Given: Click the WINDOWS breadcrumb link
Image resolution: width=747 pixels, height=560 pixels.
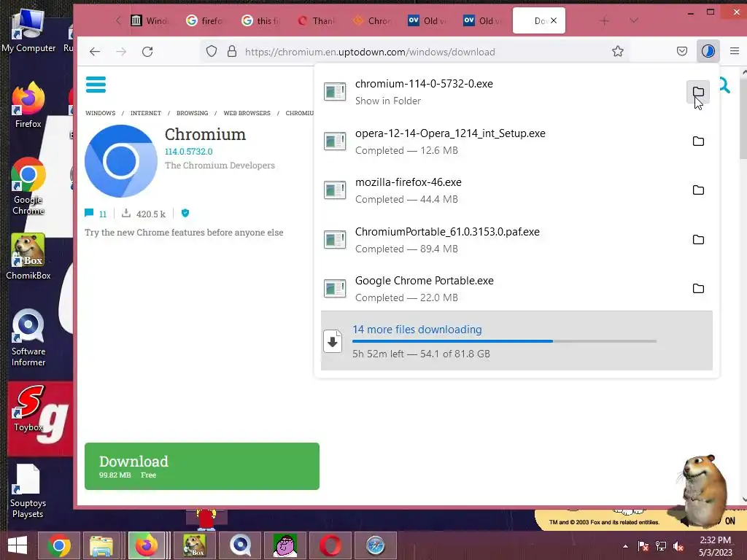Looking at the screenshot, I should [100, 113].
